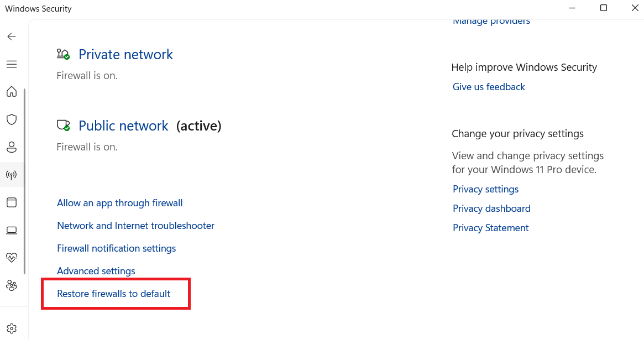
Task: Open Firewall notification settings
Action: pyautogui.click(x=116, y=248)
